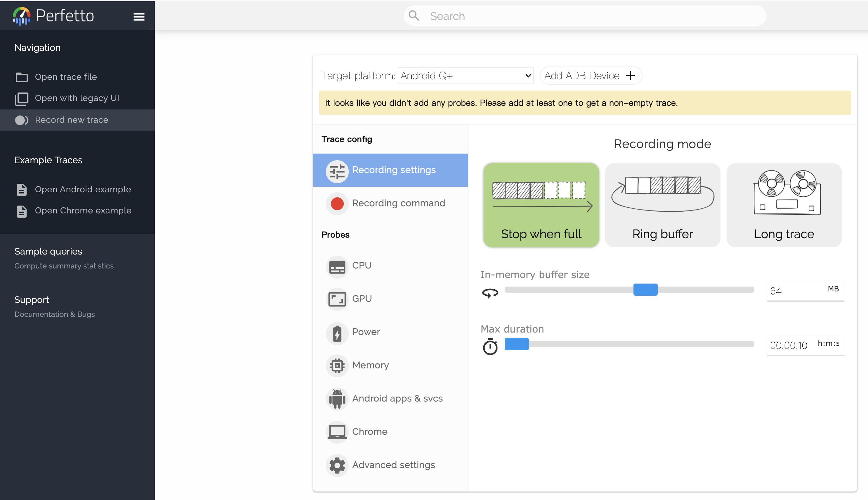Open the GPU probes section
868x500 pixels.
click(x=390, y=300)
